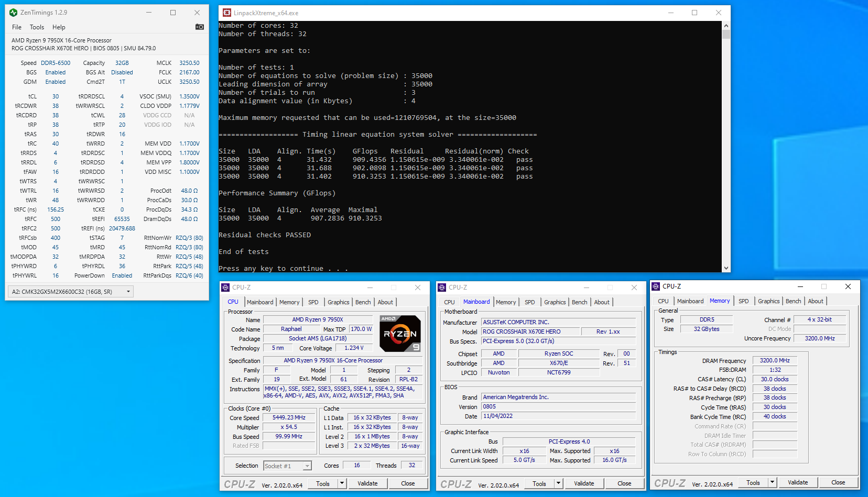The height and width of the screenshot is (497, 868).
Task: Open SPD tab in first CPU-Z window
Action: tap(313, 302)
